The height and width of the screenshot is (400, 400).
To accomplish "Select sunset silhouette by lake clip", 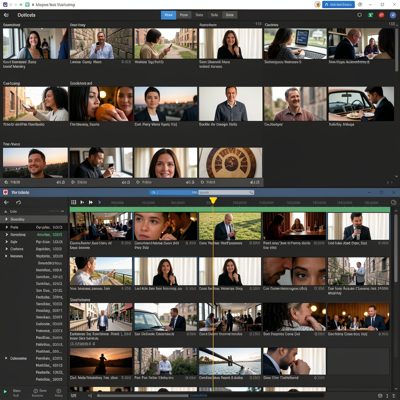I will (101, 361).
